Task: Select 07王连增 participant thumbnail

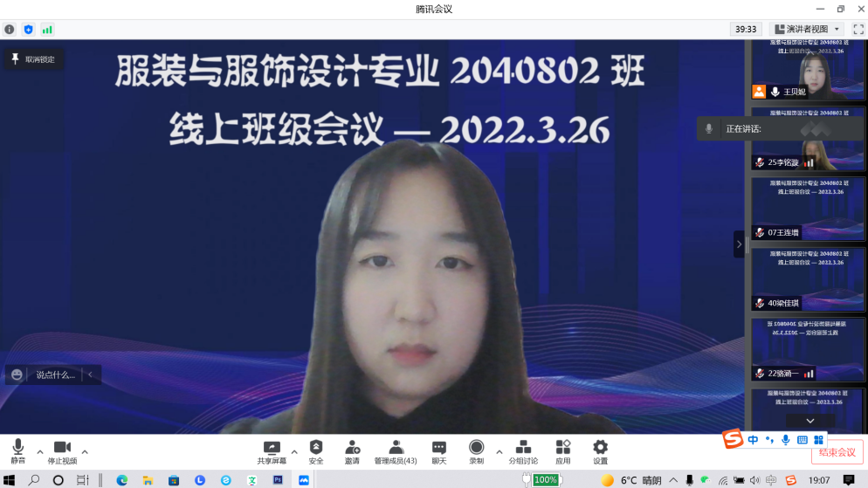Action: click(x=808, y=210)
